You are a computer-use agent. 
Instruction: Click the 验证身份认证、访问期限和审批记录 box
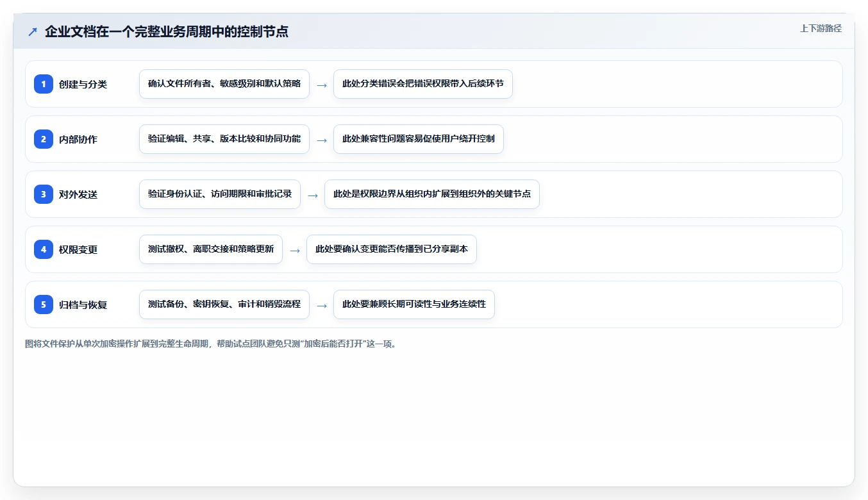(x=220, y=194)
